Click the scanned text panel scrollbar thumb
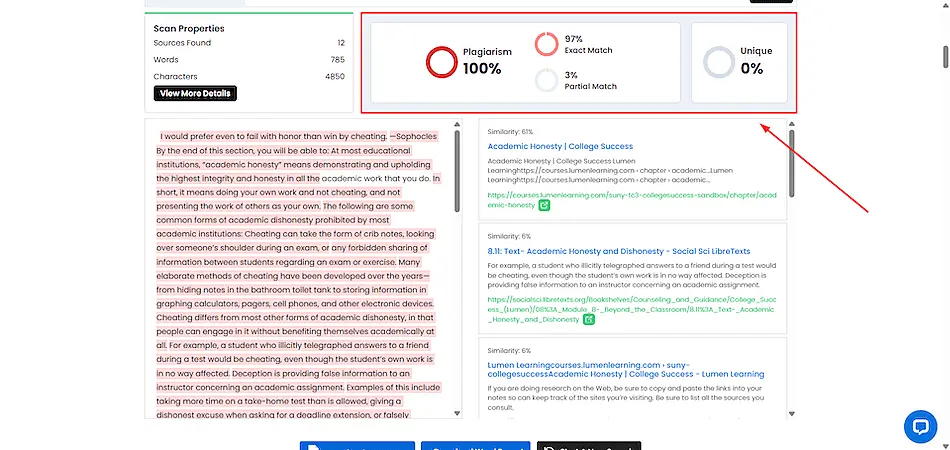The image size is (950, 450). [457, 171]
